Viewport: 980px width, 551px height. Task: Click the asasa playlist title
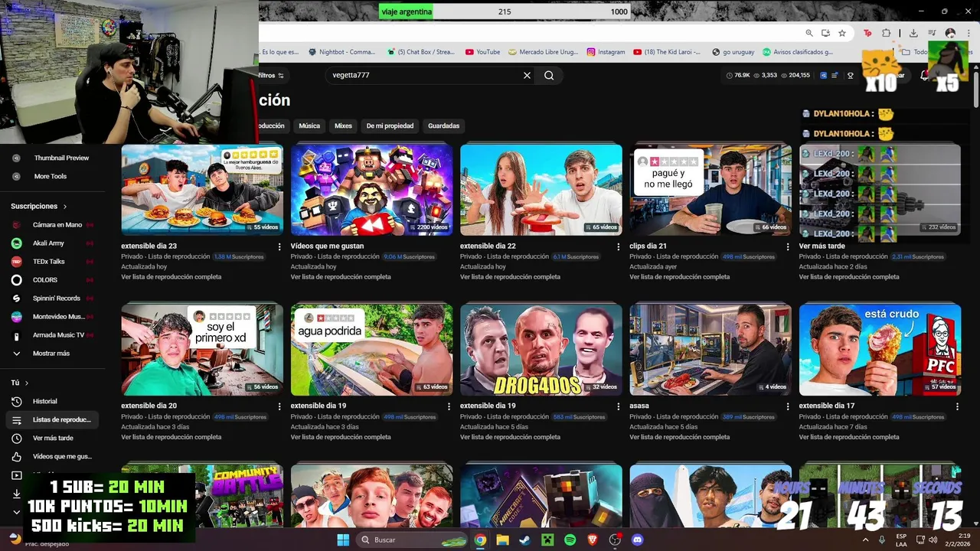tap(639, 406)
